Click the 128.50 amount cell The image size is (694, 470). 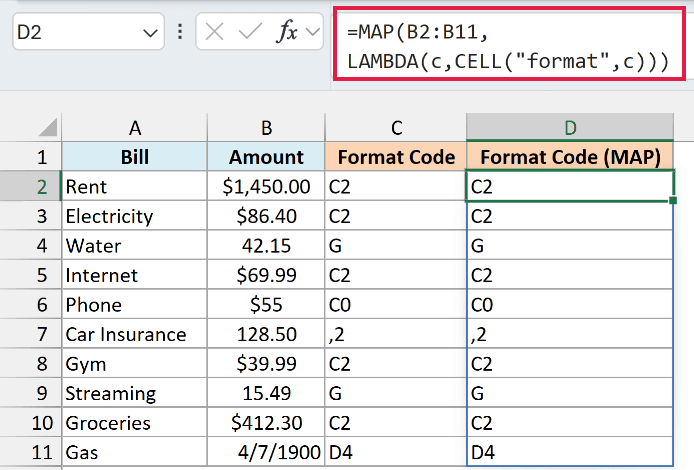pyautogui.click(x=266, y=334)
